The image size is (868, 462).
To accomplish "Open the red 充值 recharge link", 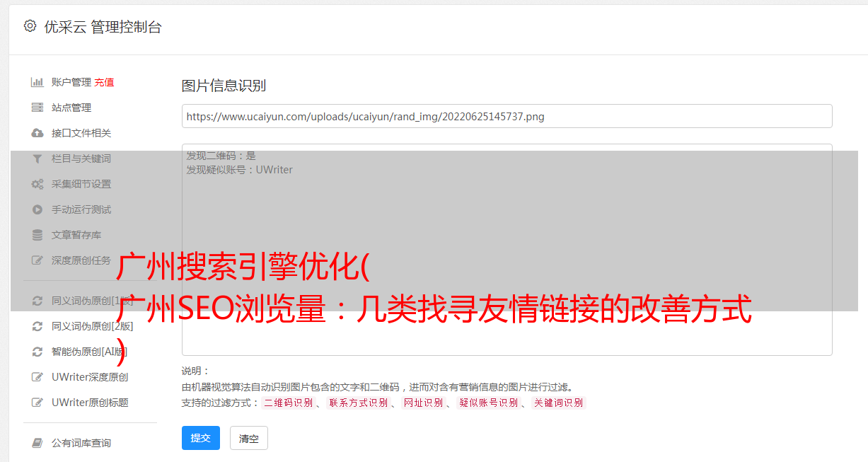I will [x=104, y=82].
